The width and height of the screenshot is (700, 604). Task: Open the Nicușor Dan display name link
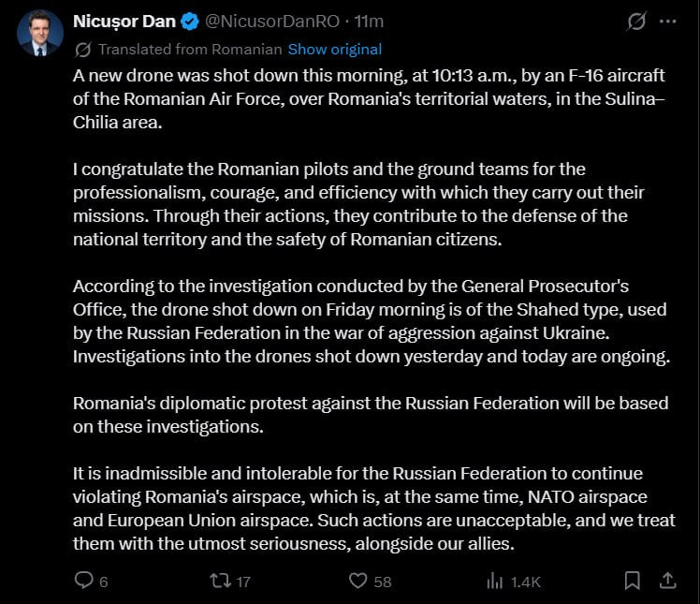click(x=124, y=22)
